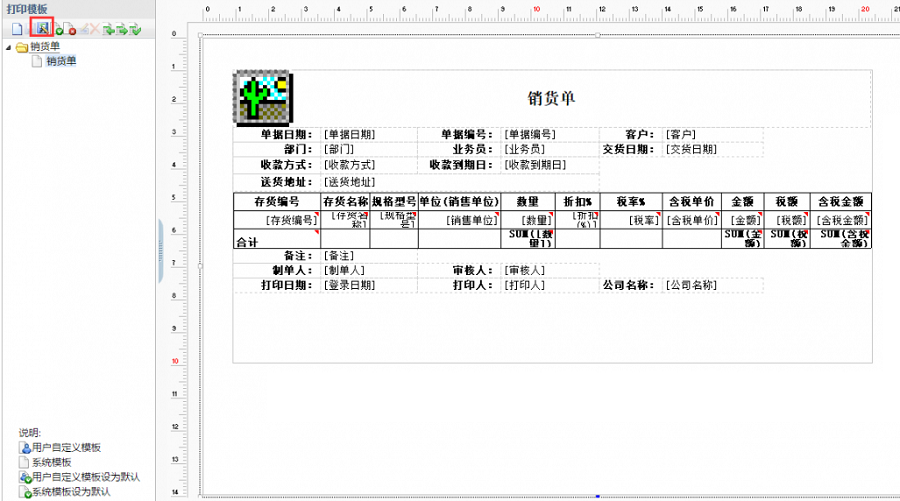Select the cactus logo image on canvas
Image resolution: width=900 pixels, height=501 pixels.
point(263,98)
